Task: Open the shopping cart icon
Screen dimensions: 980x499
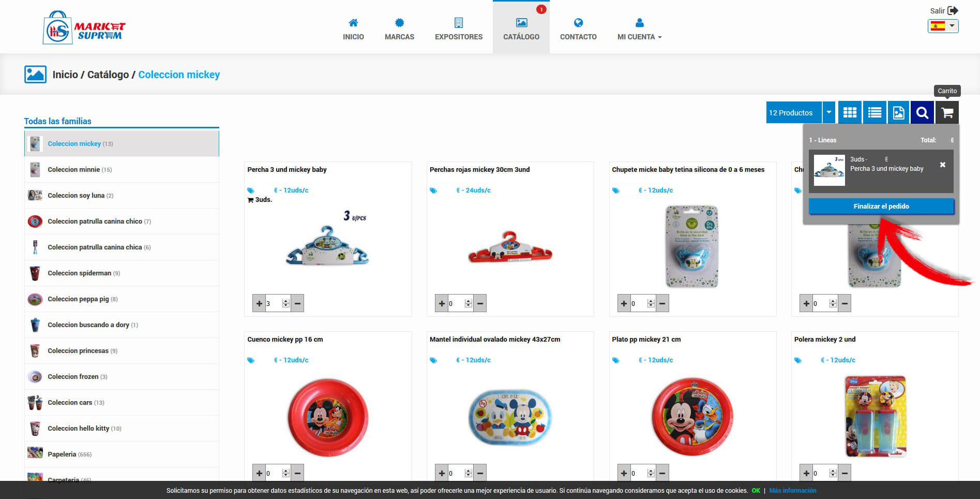Action: pos(947,112)
